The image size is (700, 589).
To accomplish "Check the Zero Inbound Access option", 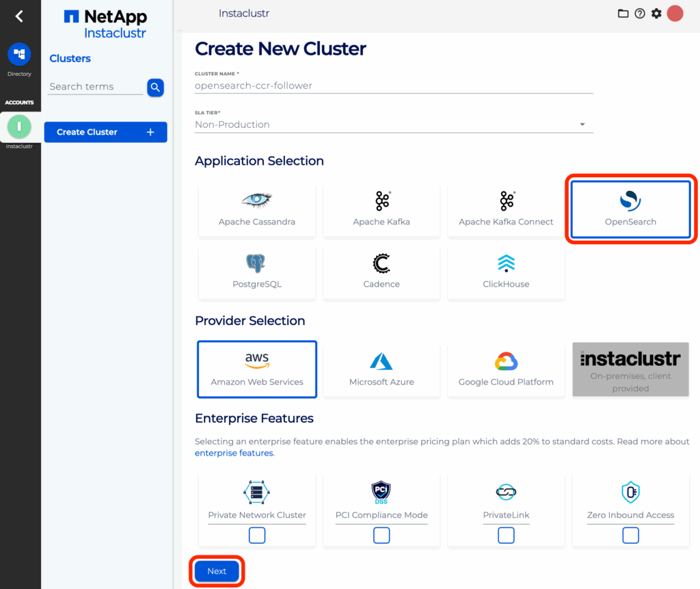I will click(x=630, y=536).
